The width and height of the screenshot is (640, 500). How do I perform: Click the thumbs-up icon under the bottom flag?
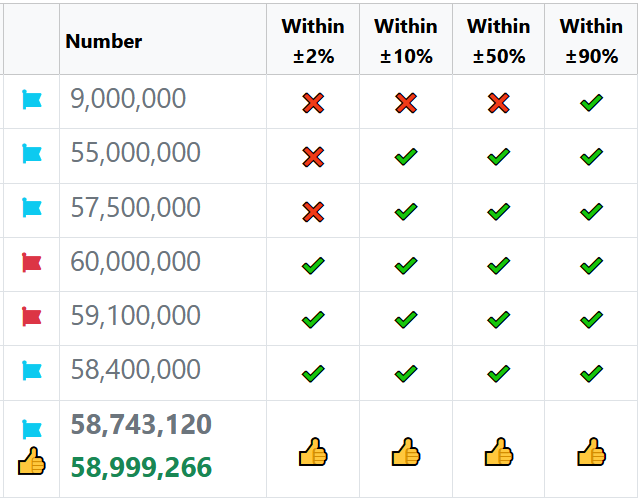(32, 462)
